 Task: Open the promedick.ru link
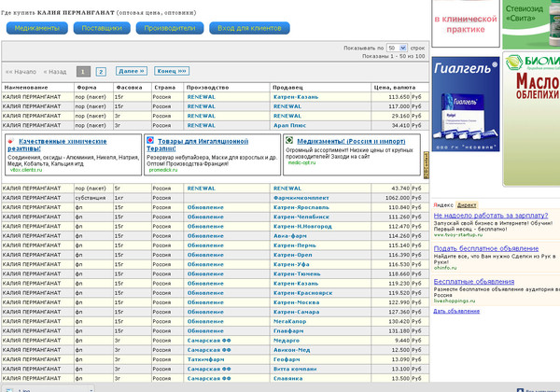pos(163,170)
